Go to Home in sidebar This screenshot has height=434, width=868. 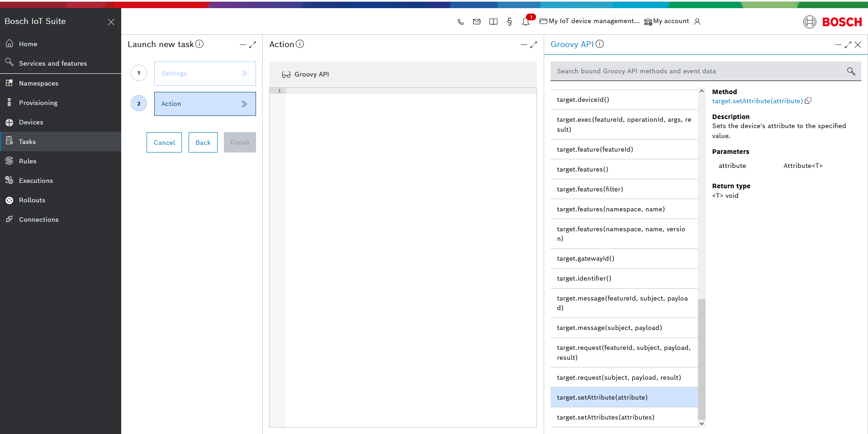[x=61, y=44]
